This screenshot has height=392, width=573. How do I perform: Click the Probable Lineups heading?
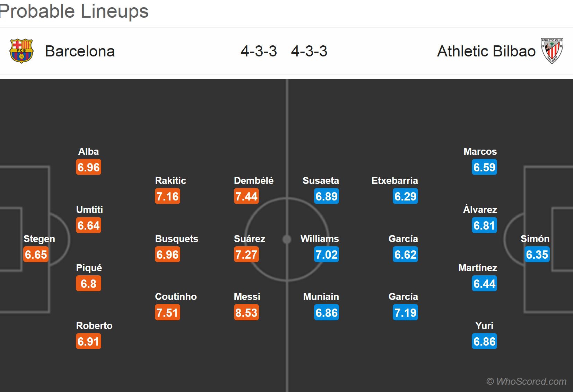[x=74, y=11]
